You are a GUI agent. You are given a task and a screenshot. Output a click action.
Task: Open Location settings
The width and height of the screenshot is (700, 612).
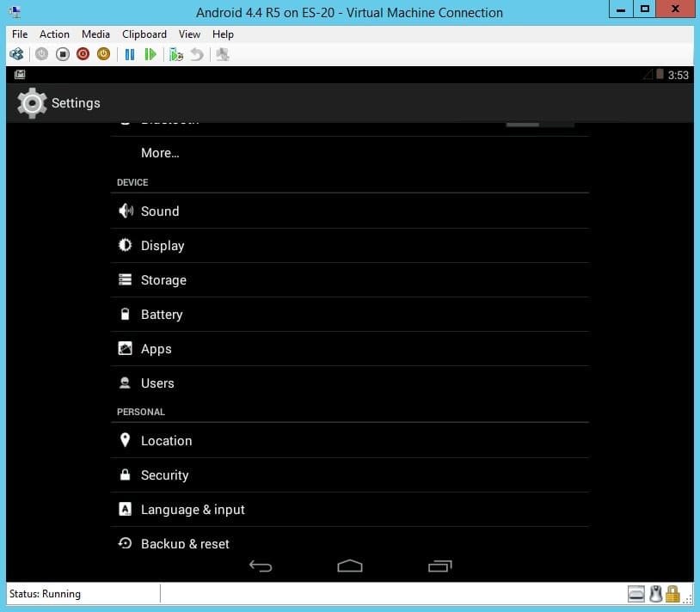click(x=349, y=441)
